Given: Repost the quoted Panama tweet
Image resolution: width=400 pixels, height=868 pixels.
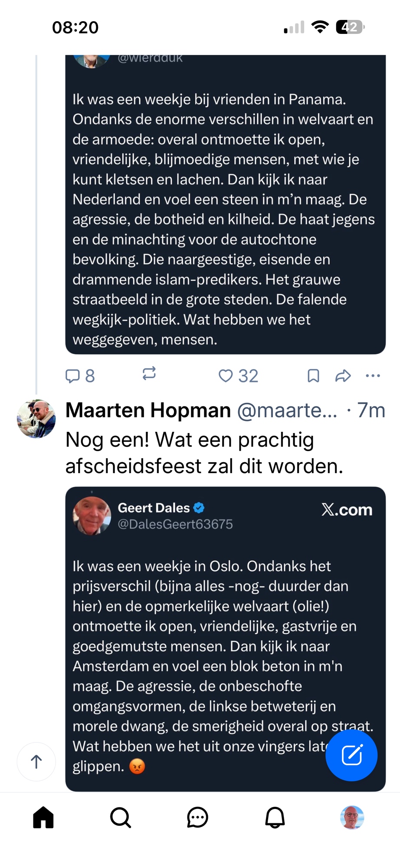Looking at the screenshot, I should 149,374.
